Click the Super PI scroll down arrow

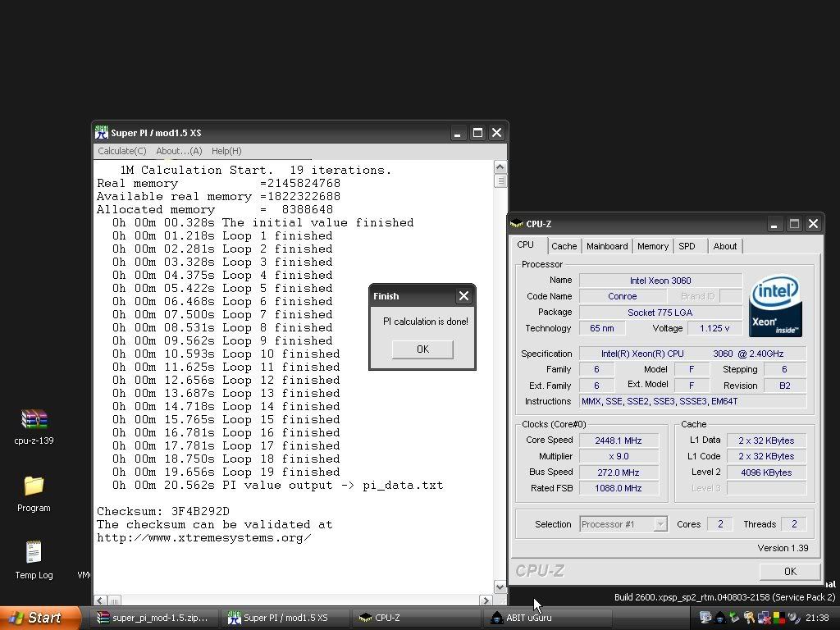point(500,587)
